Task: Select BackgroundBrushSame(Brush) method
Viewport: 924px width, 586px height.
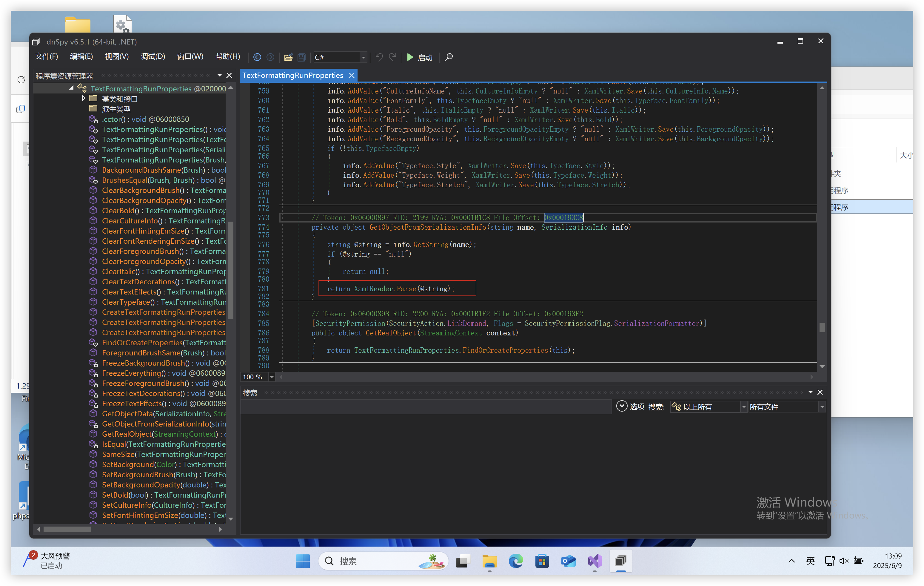Action: point(164,170)
